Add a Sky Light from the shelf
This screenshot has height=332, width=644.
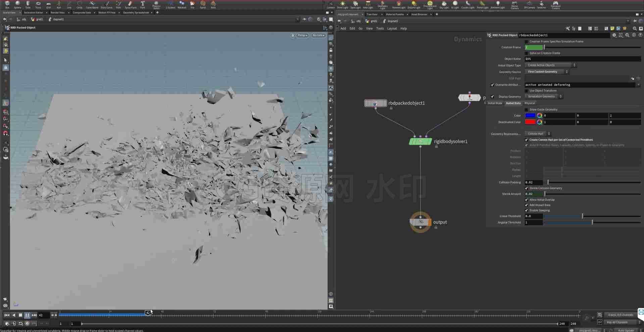444,5
